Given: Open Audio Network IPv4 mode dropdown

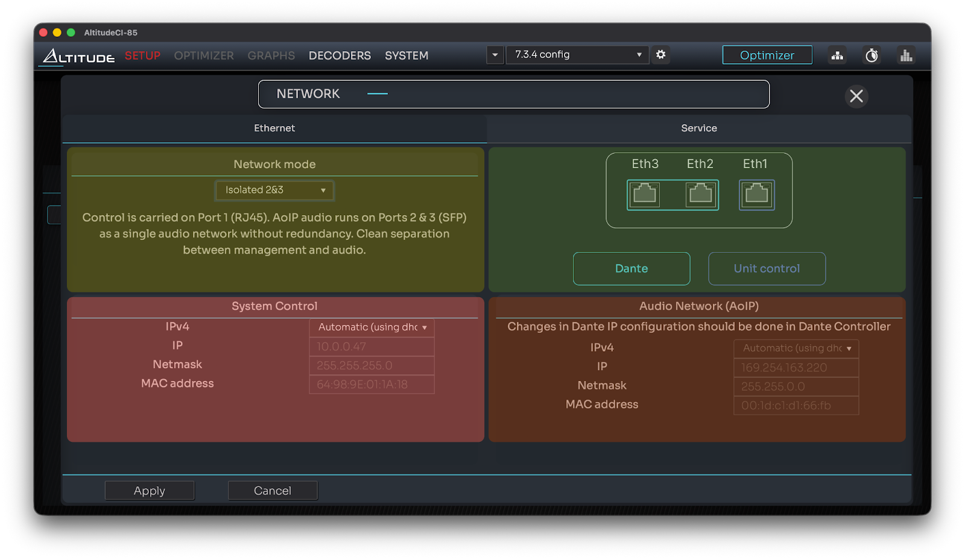Looking at the screenshot, I should click(x=796, y=348).
